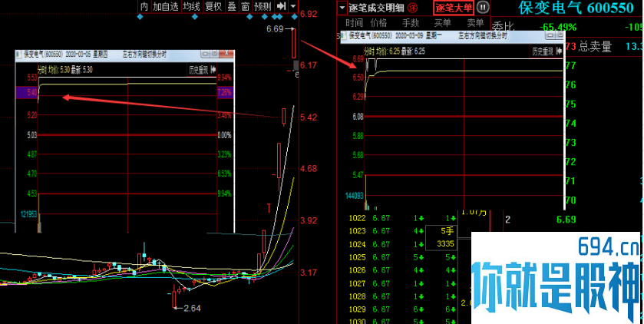Click the 6.08 label in the 03-09 window
Viewport: 644px width, 324px height.
point(358,117)
